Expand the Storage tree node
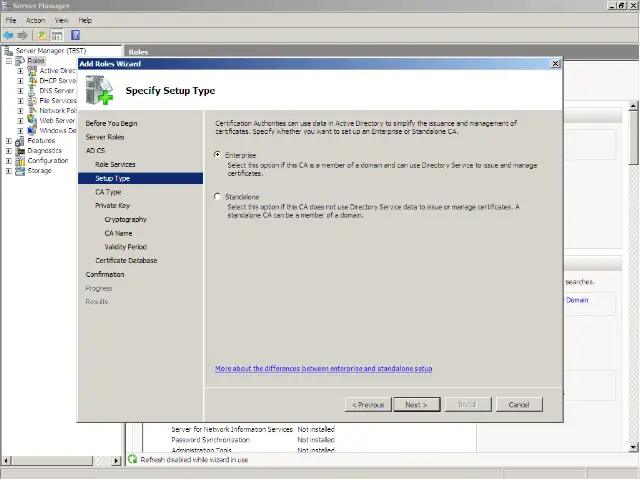Image resolution: width=640 pixels, height=480 pixels. (x=9, y=171)
